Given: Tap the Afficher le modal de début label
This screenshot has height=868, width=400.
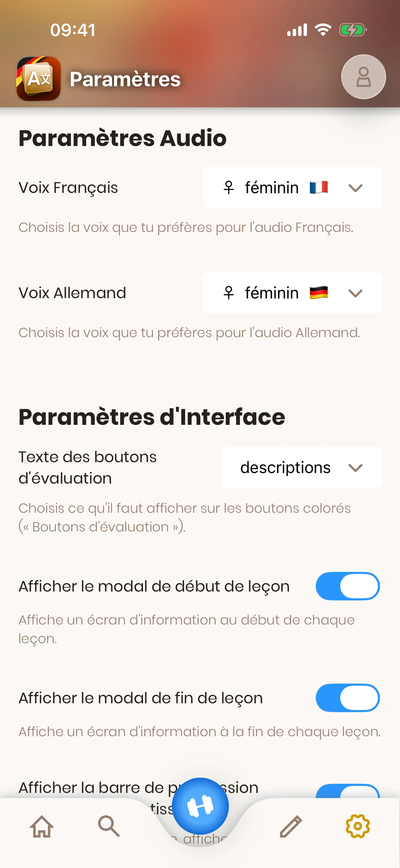Looking at the screenshot, I should pos(154,586).
